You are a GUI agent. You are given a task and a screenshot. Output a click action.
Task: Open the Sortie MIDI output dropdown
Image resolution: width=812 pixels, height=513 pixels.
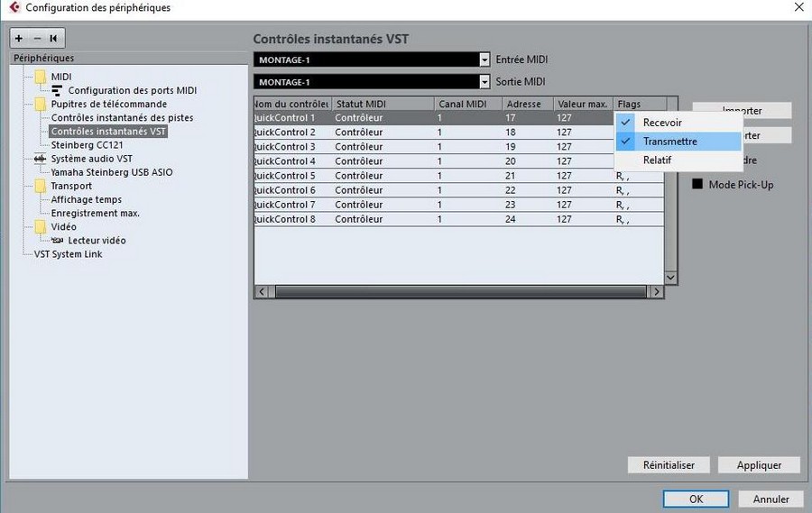click(x=484, y=82)
